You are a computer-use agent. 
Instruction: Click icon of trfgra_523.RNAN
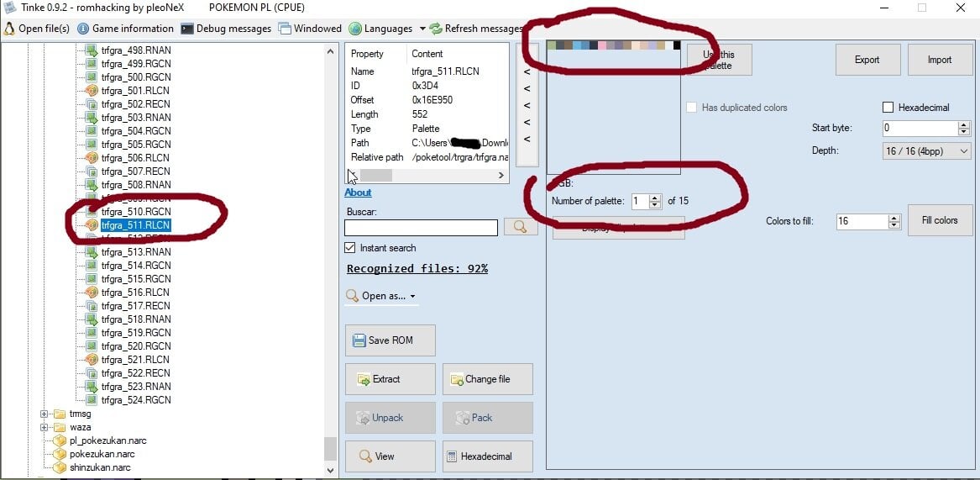(92, 386)
